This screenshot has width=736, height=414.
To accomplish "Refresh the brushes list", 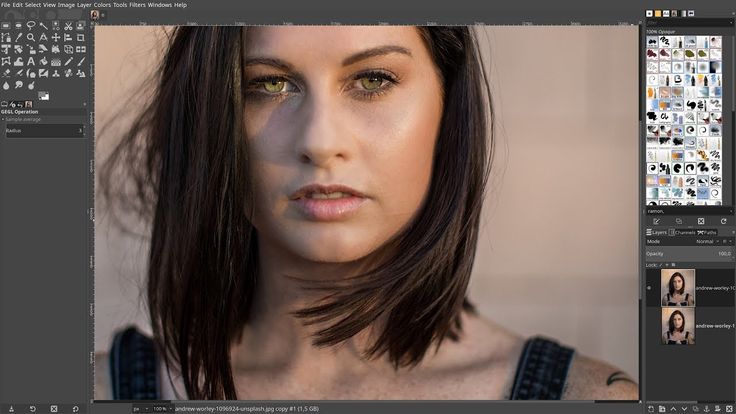I will pos(723,221).
